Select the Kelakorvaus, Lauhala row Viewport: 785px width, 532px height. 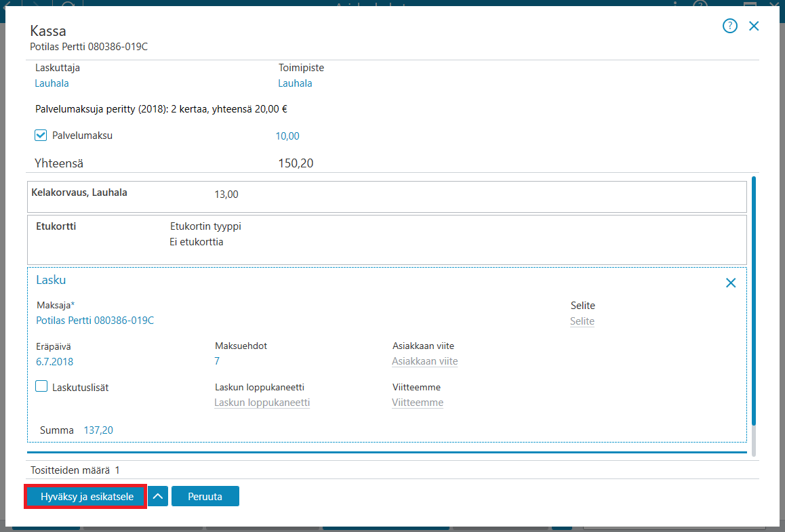point(387,197)
